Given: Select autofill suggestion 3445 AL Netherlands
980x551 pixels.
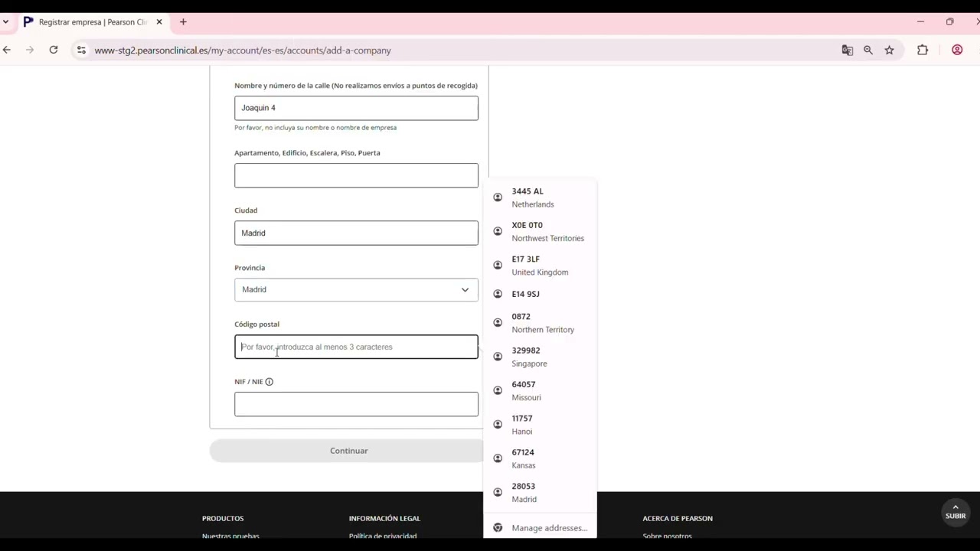Looking at the screenshot, I should click(x=540, y=197).
